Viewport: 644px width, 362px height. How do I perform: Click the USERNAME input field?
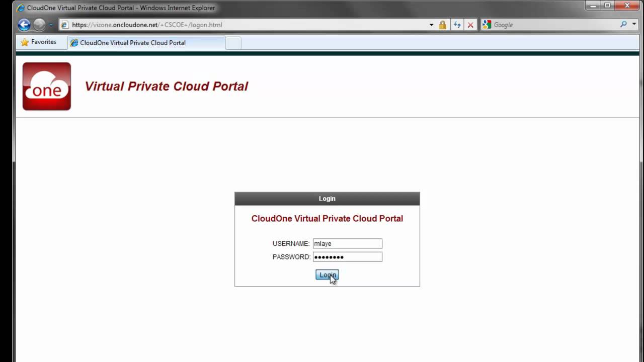[x=347, y=243]
